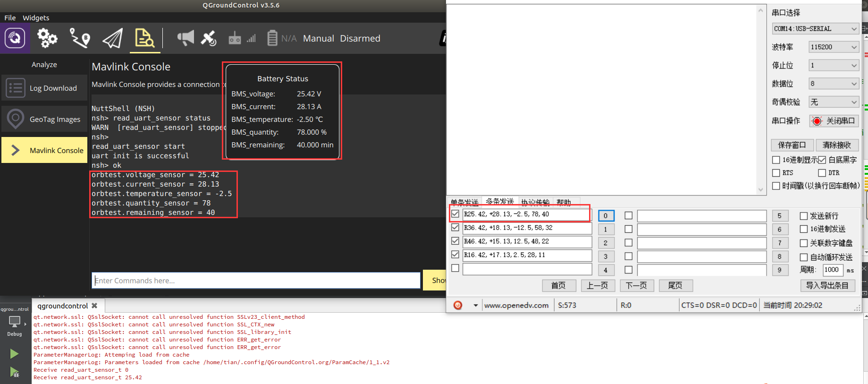Toggle 白底黑字 checkbox

click(x=822, y=160)
